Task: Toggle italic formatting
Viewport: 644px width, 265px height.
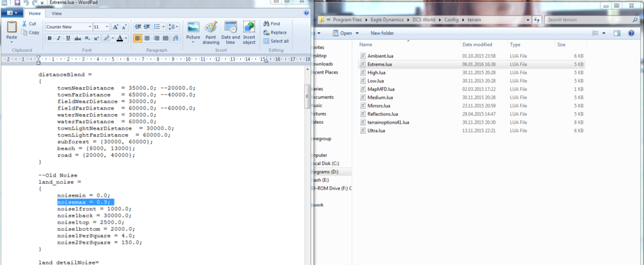Action: (59, 38)
